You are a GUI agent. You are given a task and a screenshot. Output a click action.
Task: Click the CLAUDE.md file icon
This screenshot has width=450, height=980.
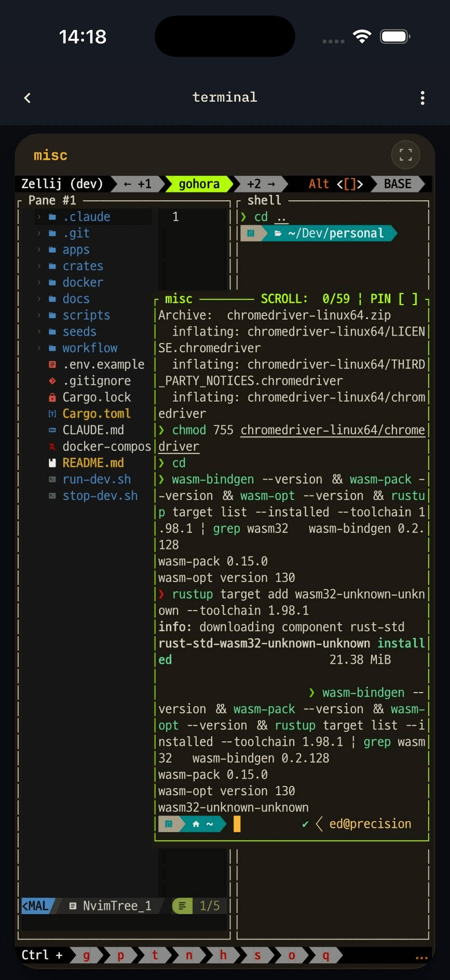click(x=52, y=431)
